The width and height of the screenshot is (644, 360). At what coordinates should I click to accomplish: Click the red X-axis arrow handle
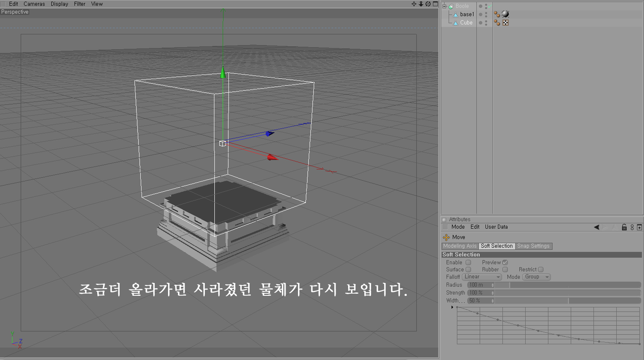click(272, 157)
